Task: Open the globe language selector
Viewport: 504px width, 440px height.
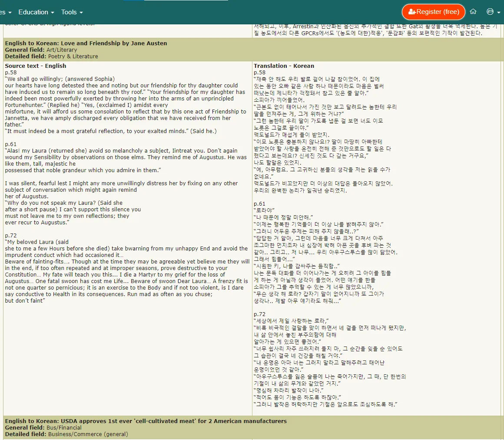Action: pos(492,12)
